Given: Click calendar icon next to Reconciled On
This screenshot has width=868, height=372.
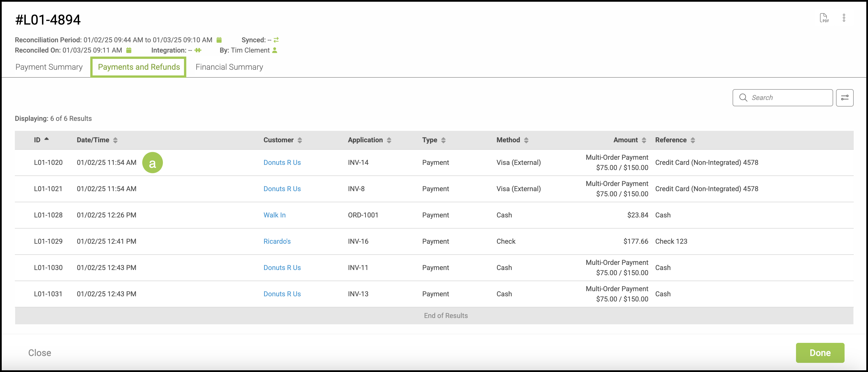Looking at the screenshot, I should click(x=129, y=50).
